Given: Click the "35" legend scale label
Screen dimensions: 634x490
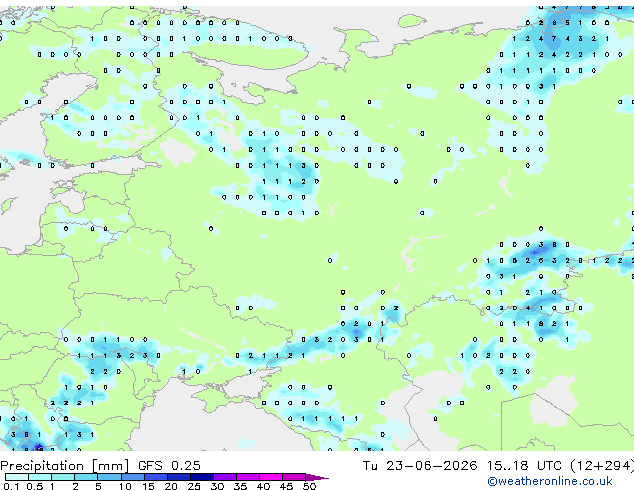Looking at the screenshot, I should click(240, 486).
